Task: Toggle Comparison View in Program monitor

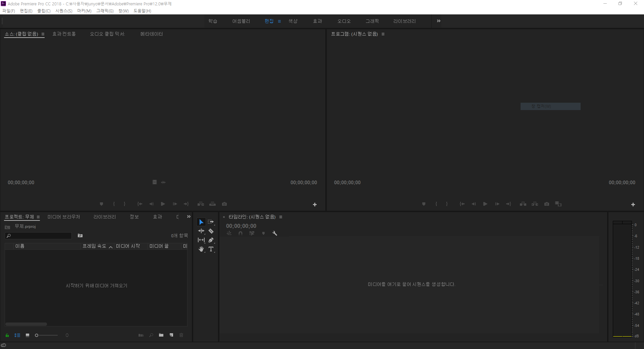Action: [558, 204]
